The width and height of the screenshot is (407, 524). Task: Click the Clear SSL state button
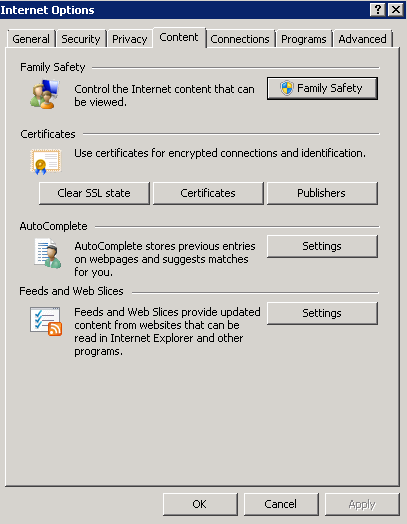94,193
